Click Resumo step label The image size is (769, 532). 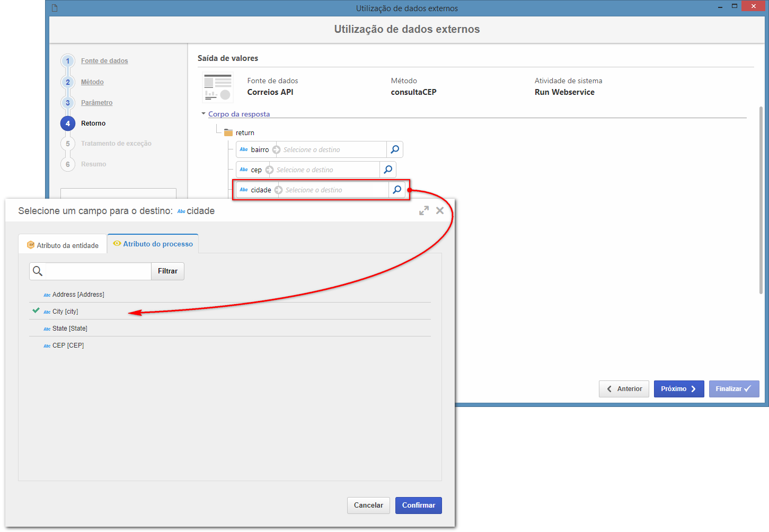(93, 164)
